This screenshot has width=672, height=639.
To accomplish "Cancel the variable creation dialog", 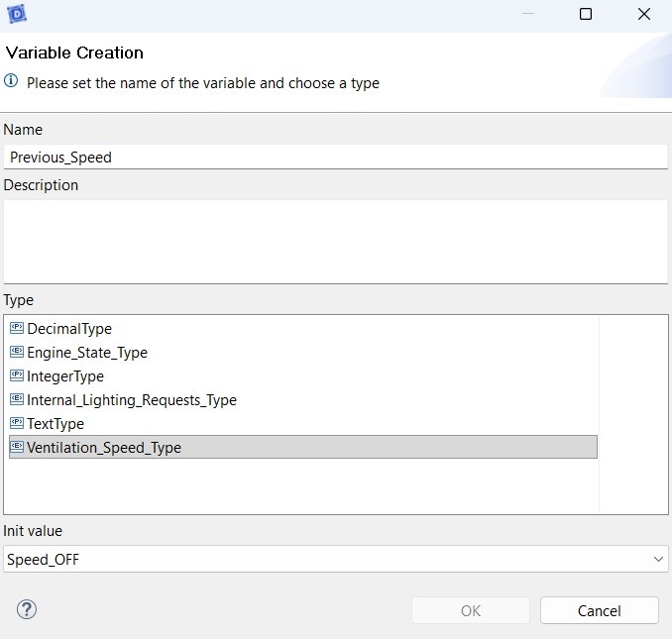I will (599, 610).
